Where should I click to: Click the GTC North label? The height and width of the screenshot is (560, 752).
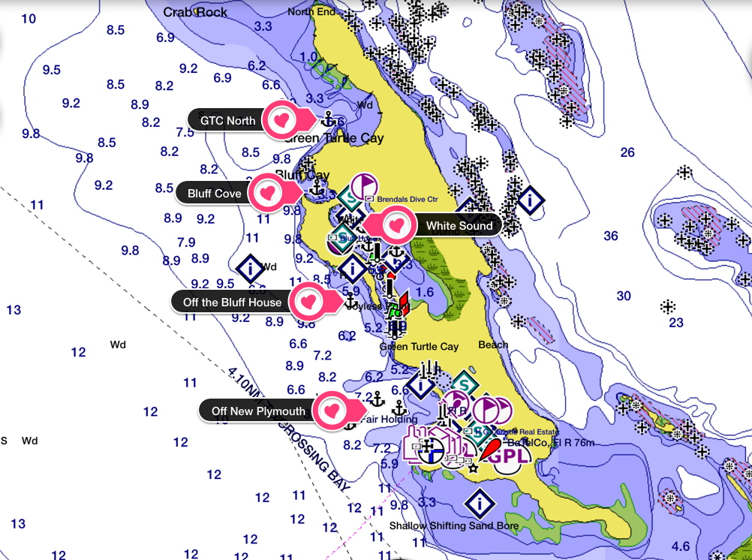(x=228, y=120)
